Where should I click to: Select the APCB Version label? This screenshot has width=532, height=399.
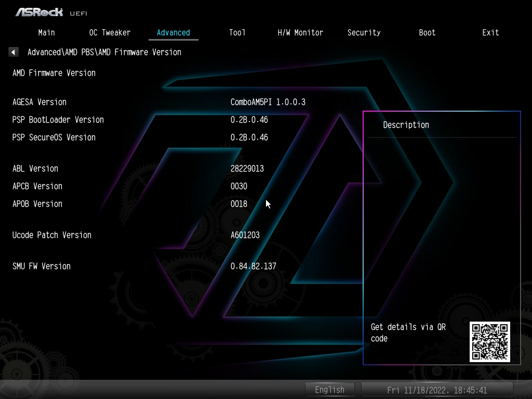point(37,187)
